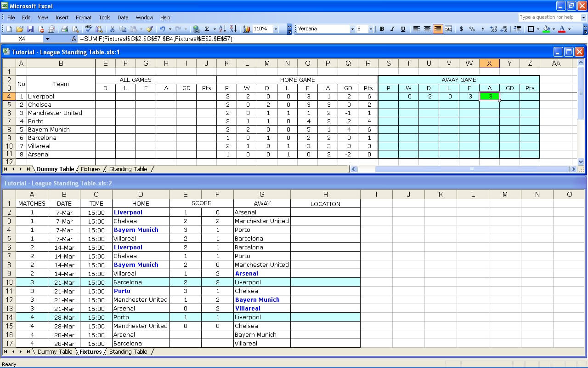Click the AutoSum sigma icon
Image resolution: width=588 pixels, height=368 pixels.
pyautogui.click(x=207, y=29)
